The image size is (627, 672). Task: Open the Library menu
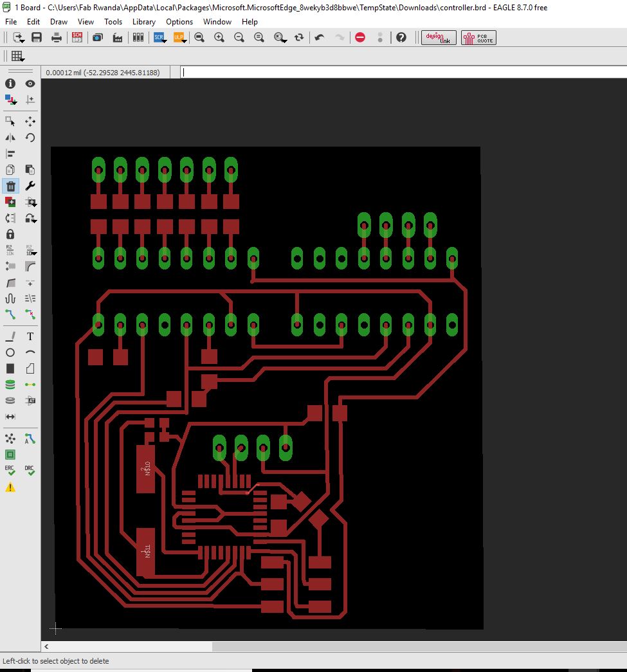pos(144,21)
